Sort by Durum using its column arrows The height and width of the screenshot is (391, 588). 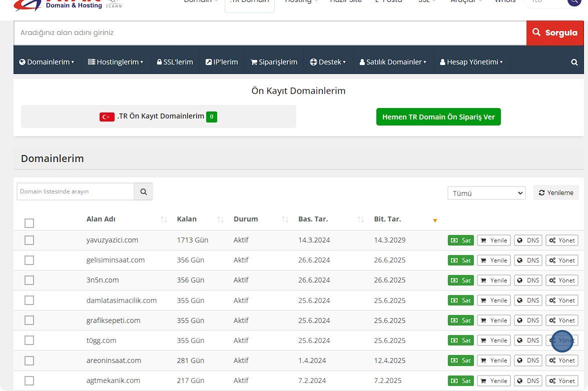point(285,219)
